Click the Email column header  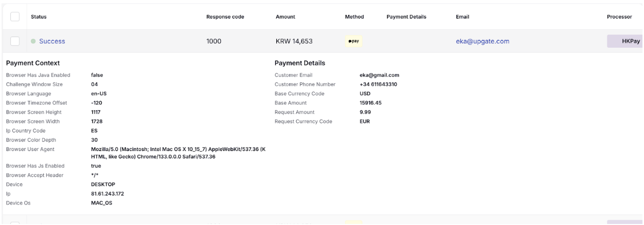[462, 17]
